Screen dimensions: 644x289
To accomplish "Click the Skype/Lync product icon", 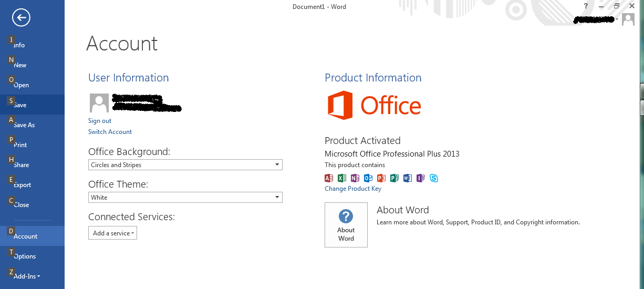I will (x=434, y=178).
